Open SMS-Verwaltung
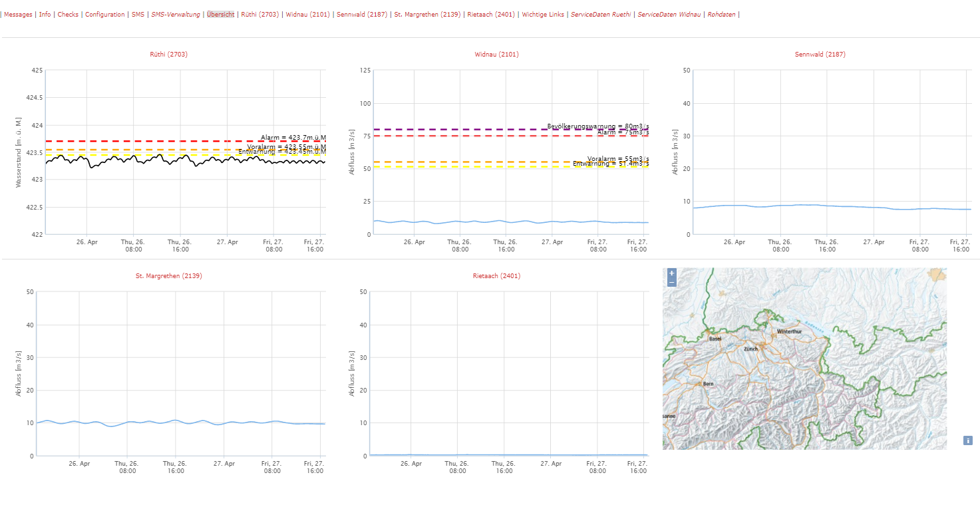 (176, 15)
